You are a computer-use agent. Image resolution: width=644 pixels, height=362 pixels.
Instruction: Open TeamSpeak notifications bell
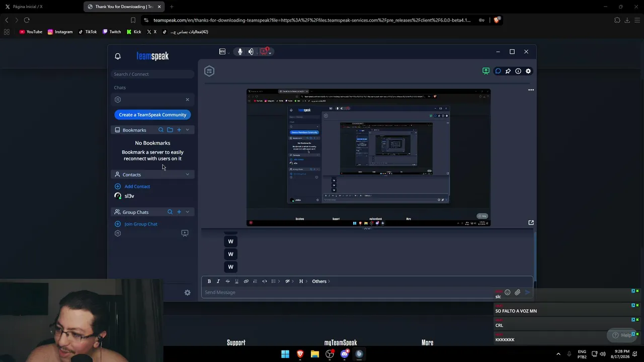tap(118, 56)
